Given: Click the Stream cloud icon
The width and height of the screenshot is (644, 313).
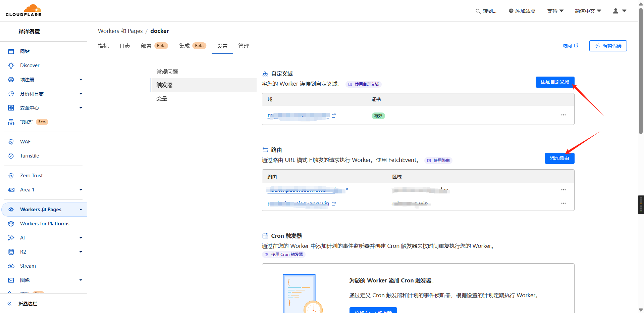Looking at the screenshot, I should pos(11,266).
